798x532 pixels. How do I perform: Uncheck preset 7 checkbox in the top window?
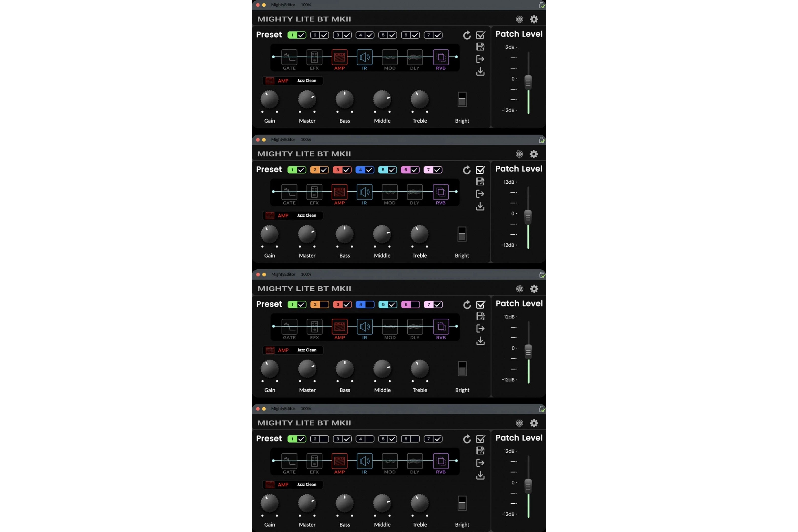tap(438, 35)
